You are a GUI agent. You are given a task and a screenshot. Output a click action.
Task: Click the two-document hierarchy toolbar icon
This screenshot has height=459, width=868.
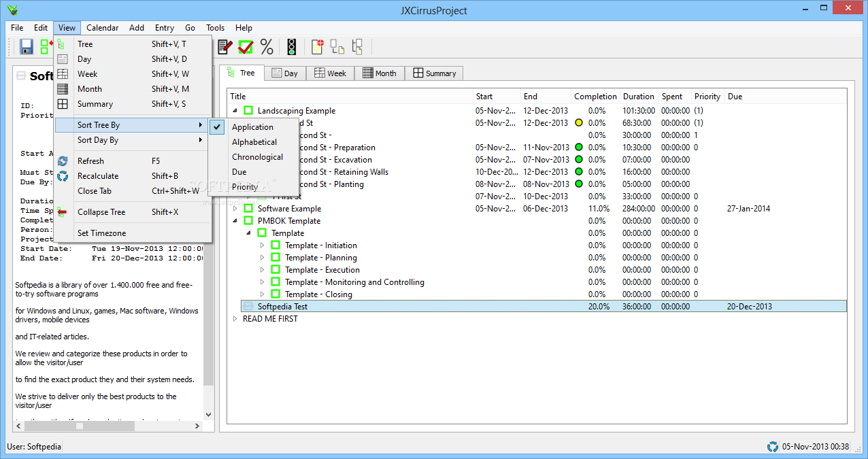pos(337,46)
